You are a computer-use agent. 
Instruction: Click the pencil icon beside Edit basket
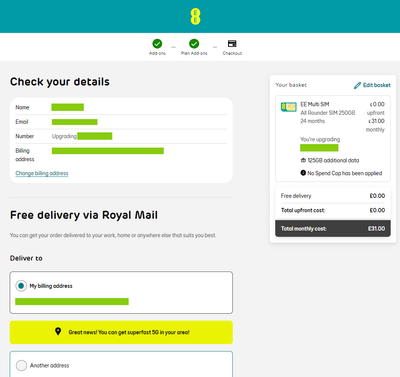[x=357, y=85]
